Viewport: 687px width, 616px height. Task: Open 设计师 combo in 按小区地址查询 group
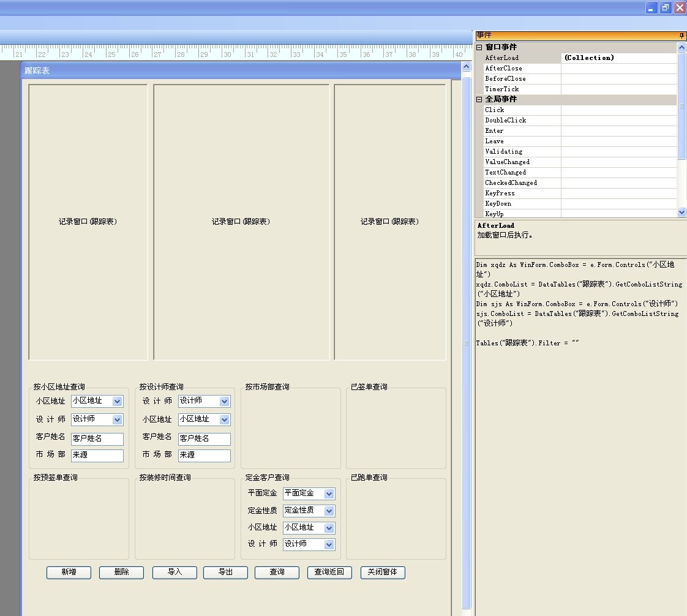117,419
